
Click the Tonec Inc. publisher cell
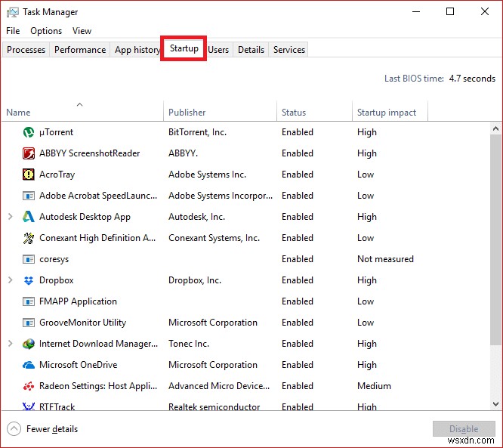click(189, 344)
